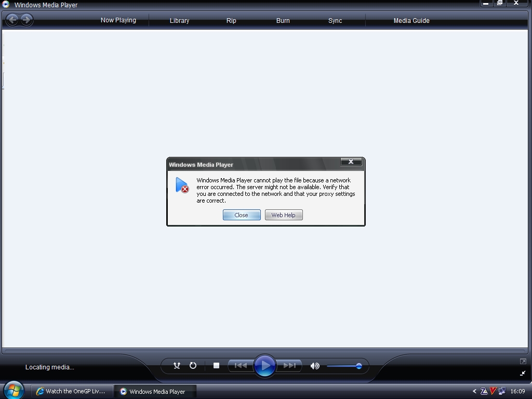Switch to the Library tab
The height and width of the screenshot is (399, 532).
click(179, 21)
